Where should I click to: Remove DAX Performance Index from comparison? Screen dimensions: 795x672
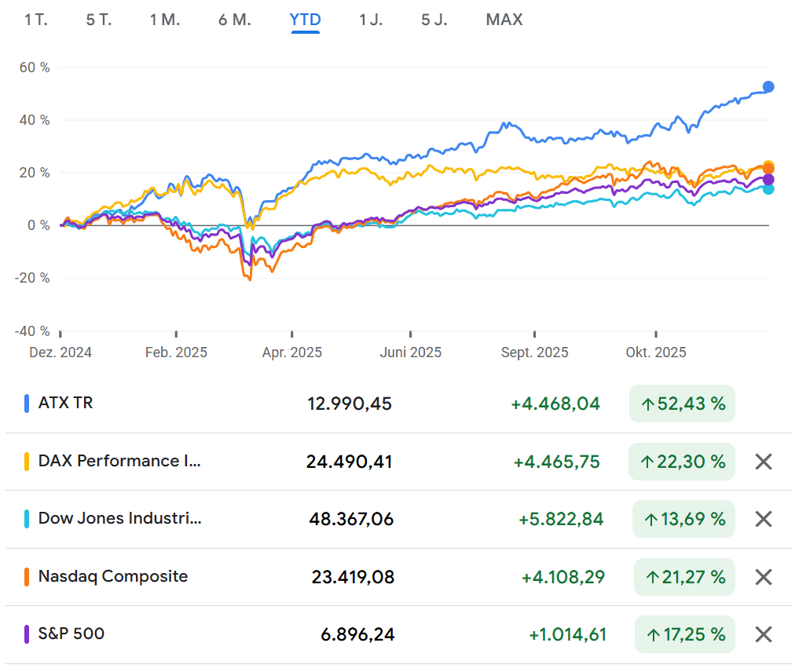(x=763, y=462)
